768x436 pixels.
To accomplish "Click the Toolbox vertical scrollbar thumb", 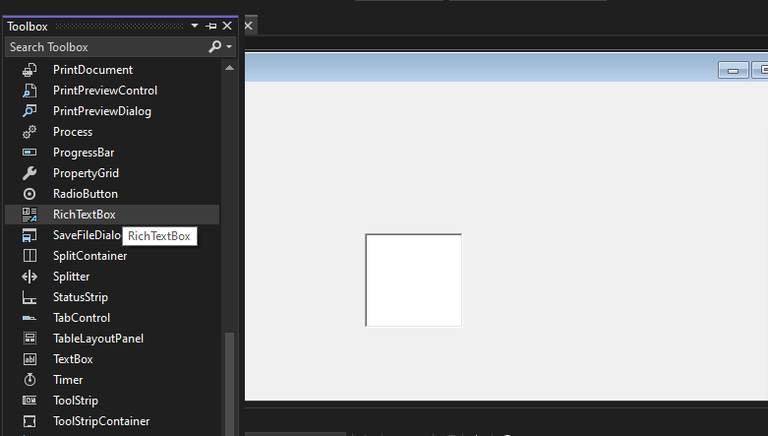I will (229, 384).
